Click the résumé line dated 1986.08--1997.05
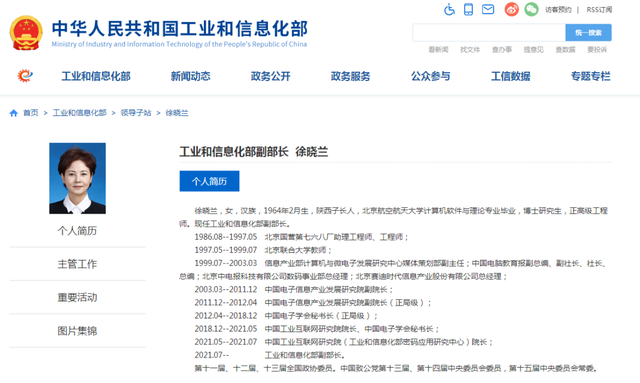The width and height of the screenshot is (640, 383). pos(302,237)
